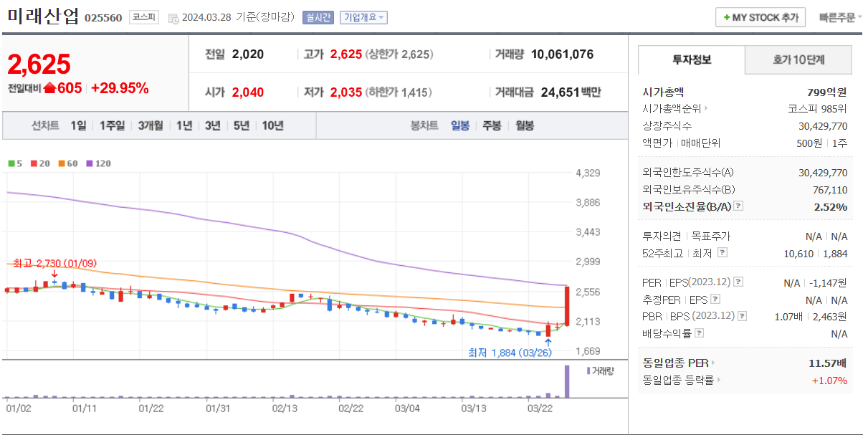The image size is (868, 435).
Task: Select the 1년 line chart period
Action: click(x=184, y=125)
